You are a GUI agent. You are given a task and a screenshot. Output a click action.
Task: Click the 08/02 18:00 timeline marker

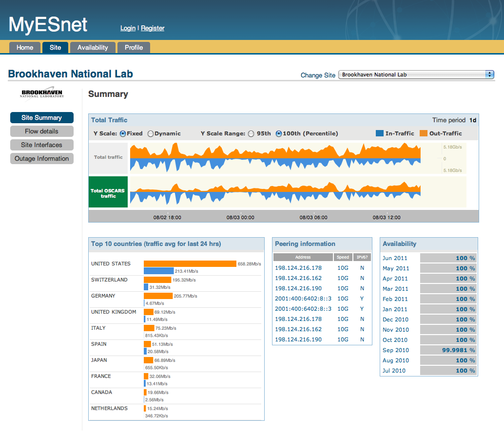(x=167, y=217)
